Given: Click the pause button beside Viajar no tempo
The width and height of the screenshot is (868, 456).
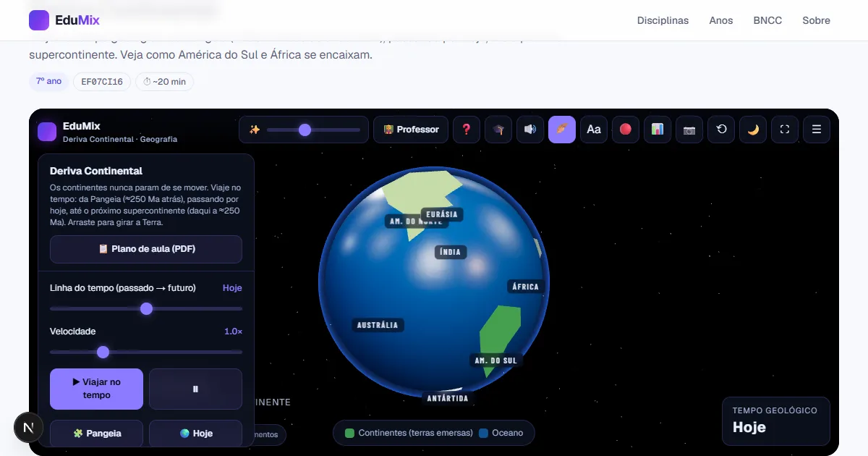Looking at the screenshot, I should [x=195, y=389].
